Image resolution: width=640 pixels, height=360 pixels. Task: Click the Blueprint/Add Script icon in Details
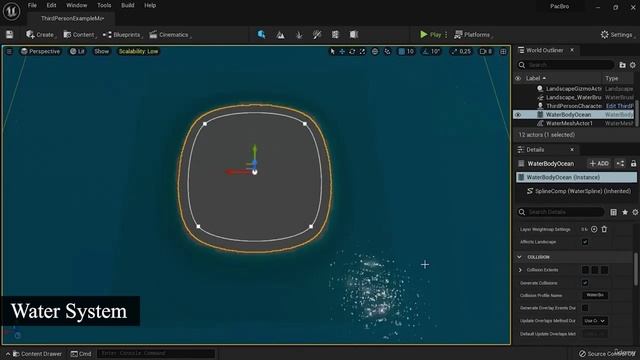pyautogui.click(x=620, y=164)
